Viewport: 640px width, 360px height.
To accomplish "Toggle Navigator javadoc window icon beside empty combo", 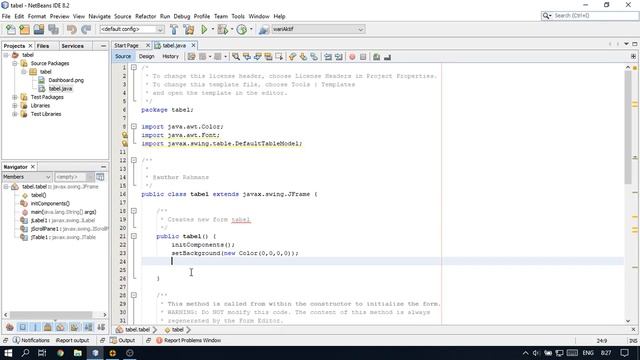I will (100, 177).
